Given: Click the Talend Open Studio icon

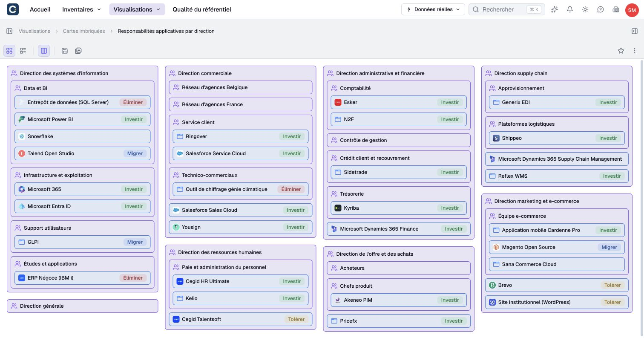Looking at the screenshot, I should [22, 153].
